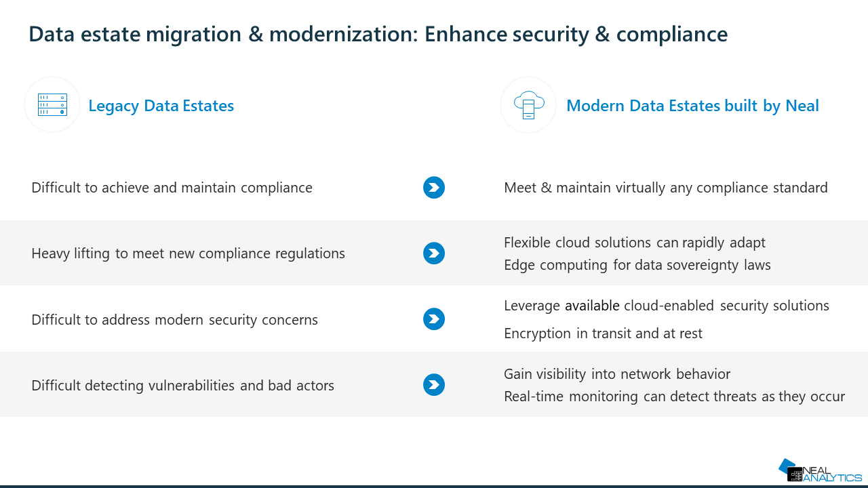Screen dimensions: 868x488
Task: Click Real-time monitoring can detect threats line
Action: pos(674,396)
